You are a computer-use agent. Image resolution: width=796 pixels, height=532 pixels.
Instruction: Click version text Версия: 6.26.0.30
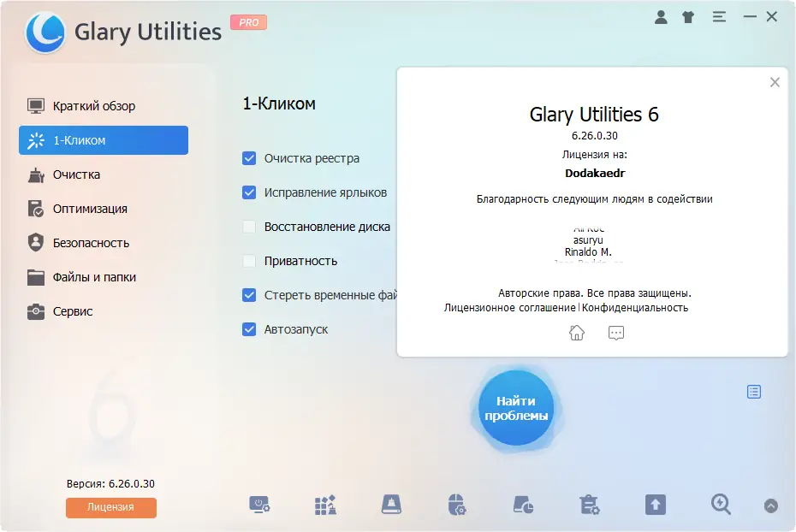click(110, 484)
